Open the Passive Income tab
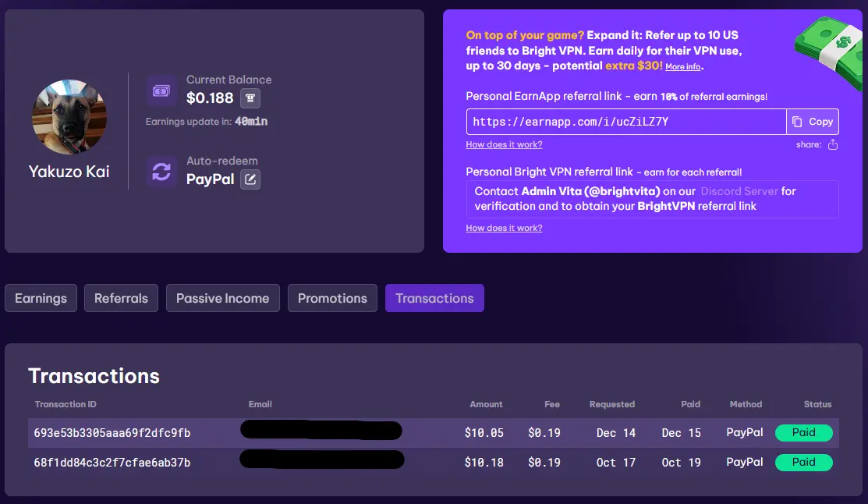This screenshot has width=868, height=504. point(222,298)
